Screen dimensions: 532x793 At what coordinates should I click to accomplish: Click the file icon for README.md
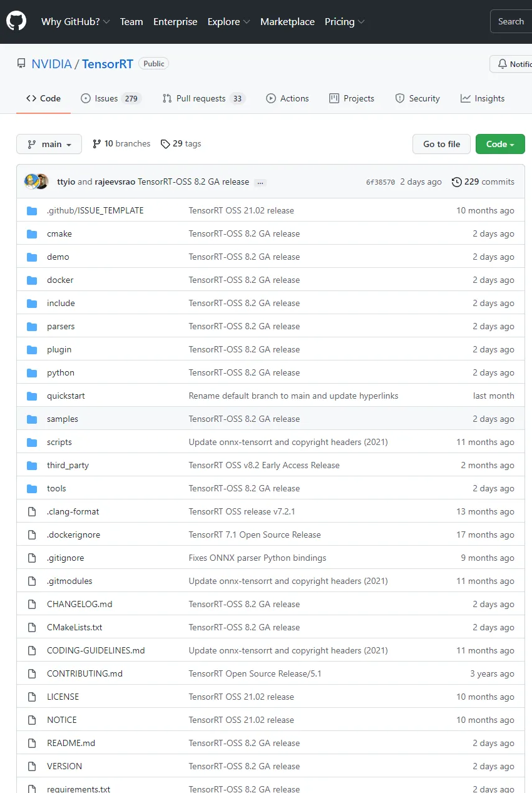click(32, 743)
